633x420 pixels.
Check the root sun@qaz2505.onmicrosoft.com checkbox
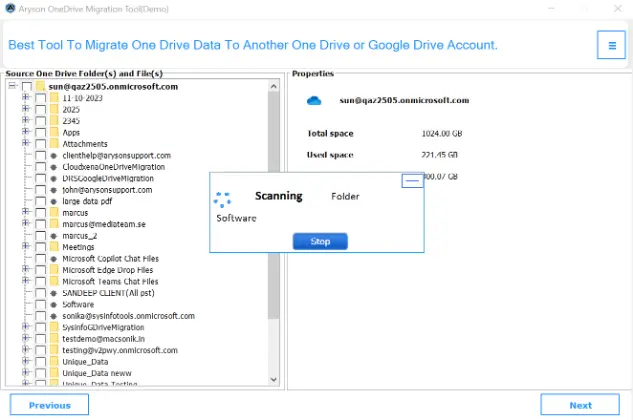click(x=27, y=86)
